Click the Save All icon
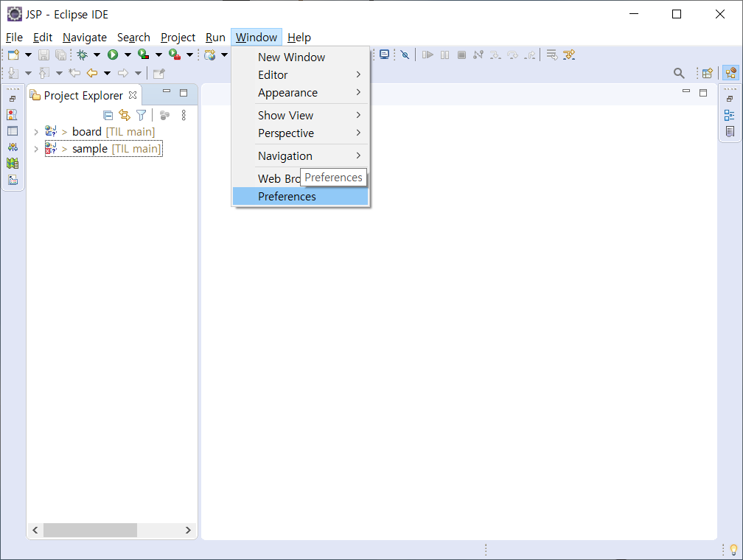 pos(60,55)
